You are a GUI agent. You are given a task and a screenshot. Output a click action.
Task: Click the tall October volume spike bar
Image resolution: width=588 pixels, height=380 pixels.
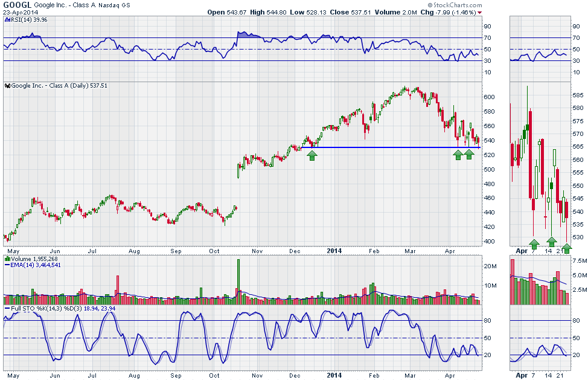pos(238,282)
